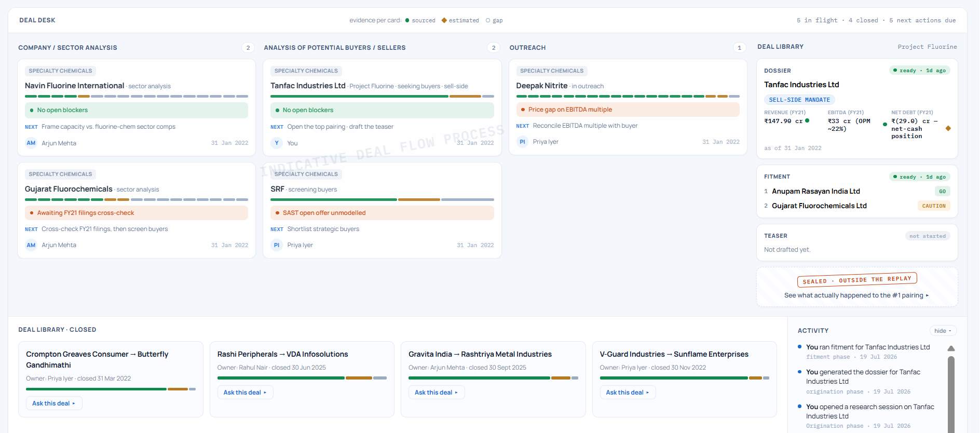Click 'Price gap on EBITDA multiple' blocker

click(628, 110)
